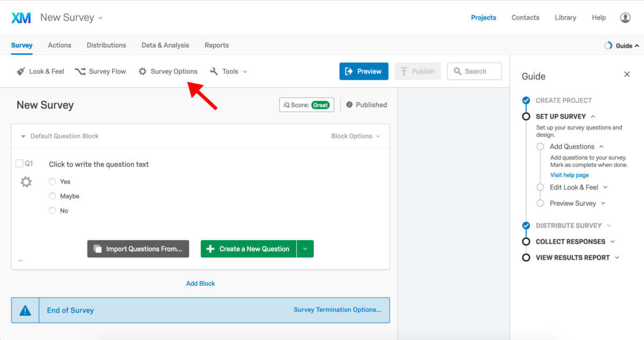Click the Guide progress circle icon

[608, 46]
